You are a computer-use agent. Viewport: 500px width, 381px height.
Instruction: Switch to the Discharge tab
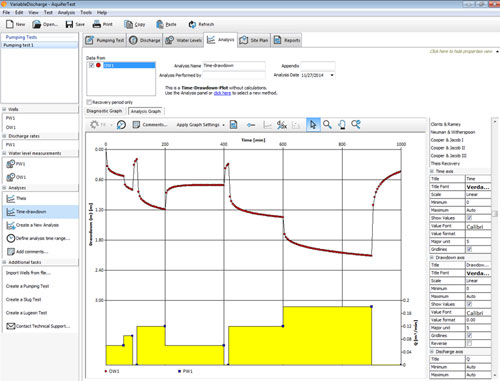[x=145, y=40]
